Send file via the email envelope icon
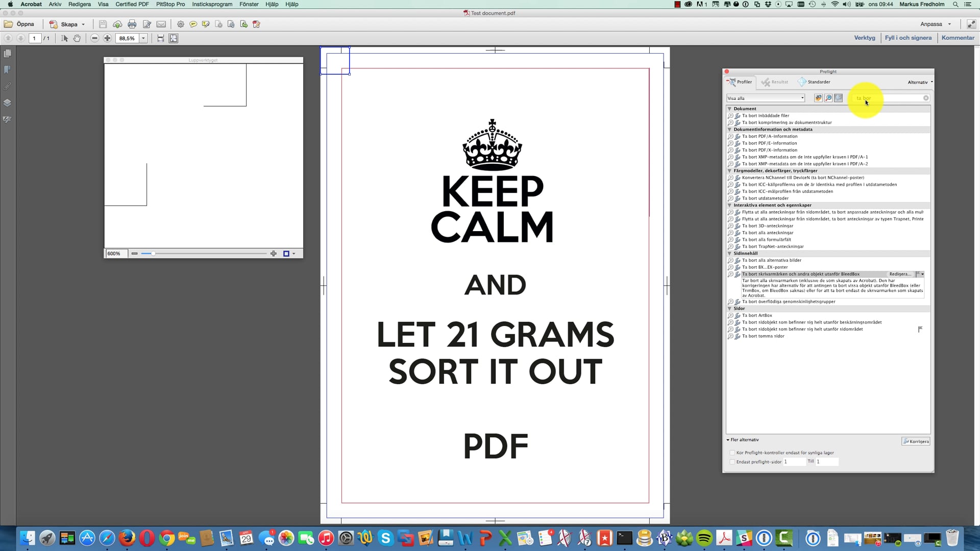 point(161,24)
